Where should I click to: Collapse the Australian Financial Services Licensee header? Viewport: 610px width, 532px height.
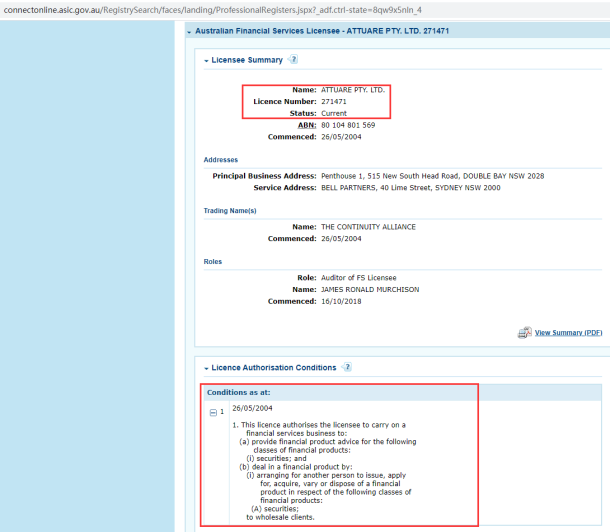189,32
